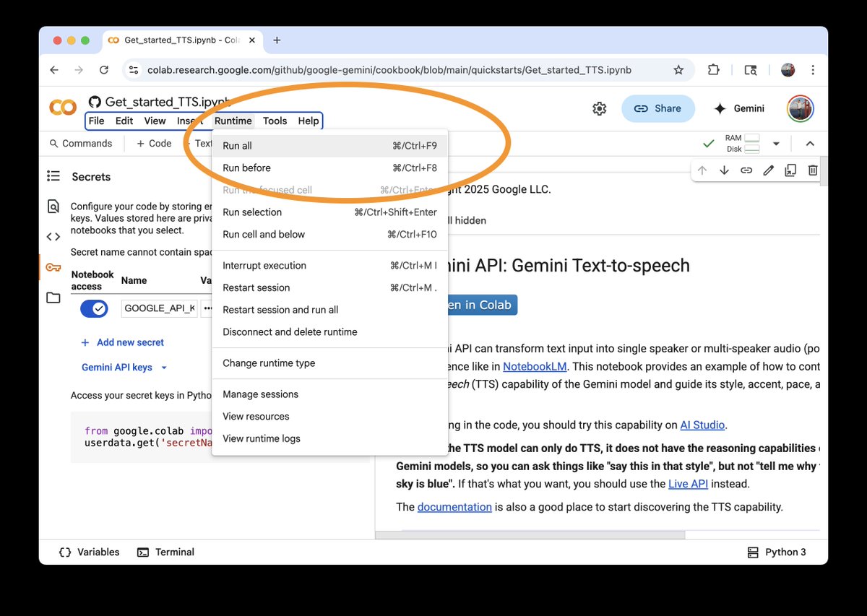This screenshot has width=867, height=616.
Task: Expand Gemini API keys dropdown
Action: [x=124, y=368]
